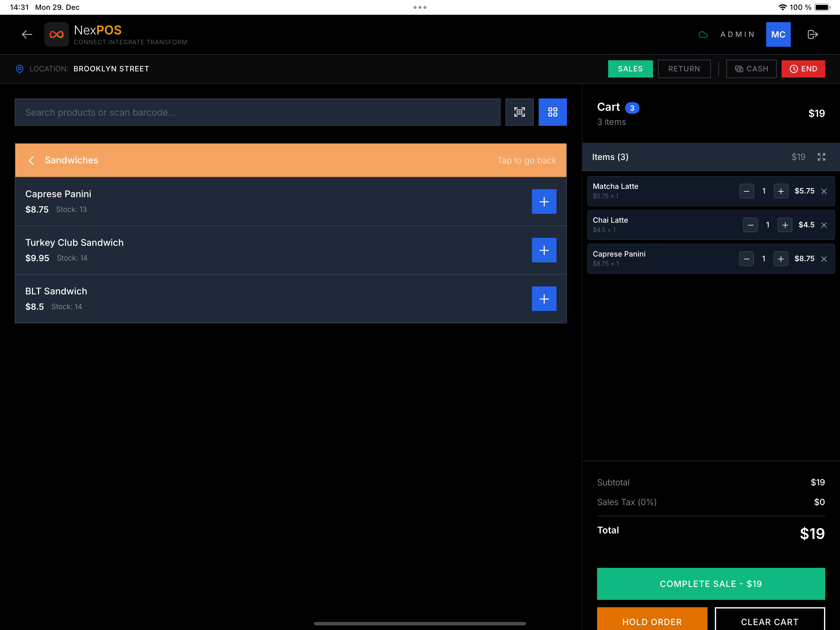Click the MC user avatar
The image size is (840, 630).
coord(779,34)
